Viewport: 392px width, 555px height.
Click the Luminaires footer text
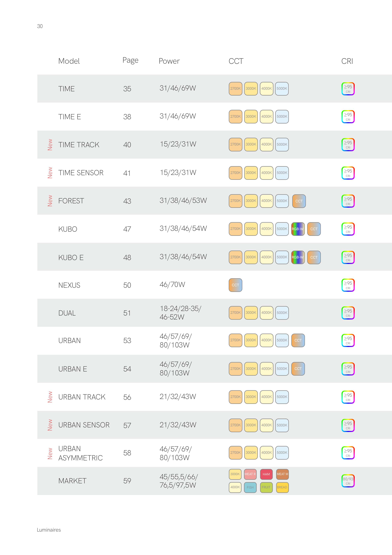[x=49, y=530]
